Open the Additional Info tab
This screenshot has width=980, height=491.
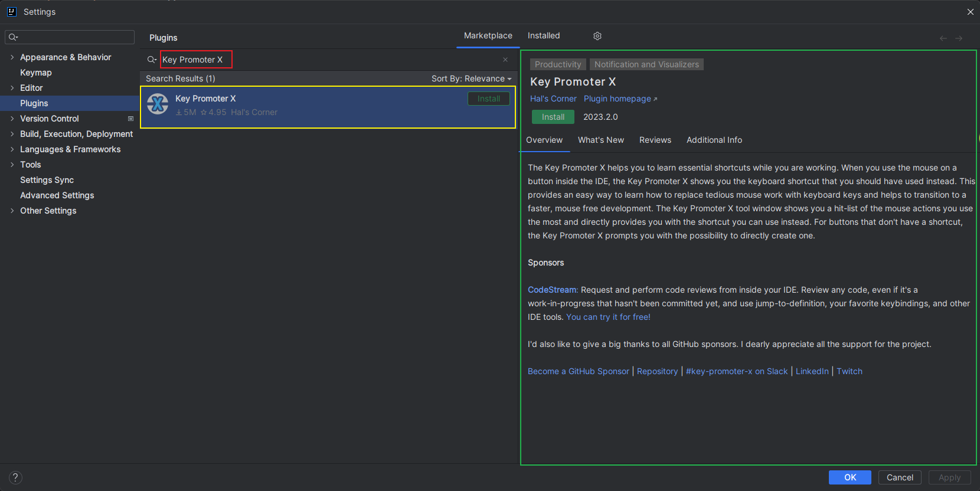[x=714, y=140]
